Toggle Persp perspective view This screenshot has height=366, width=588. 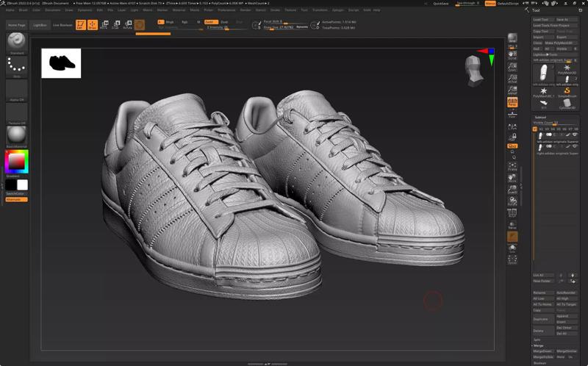(512, 103)
